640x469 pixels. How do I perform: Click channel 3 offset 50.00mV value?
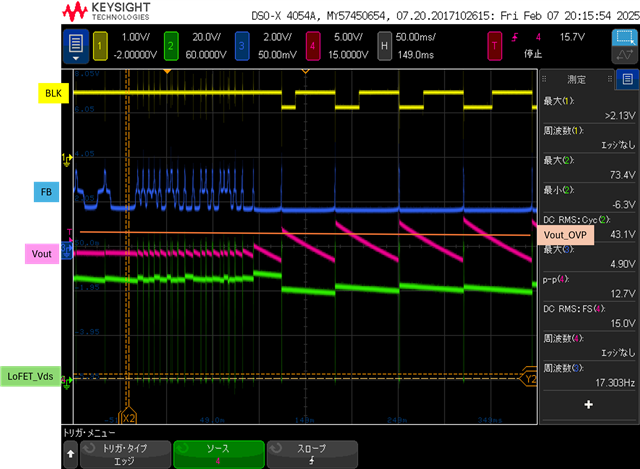tap(277, 55)
